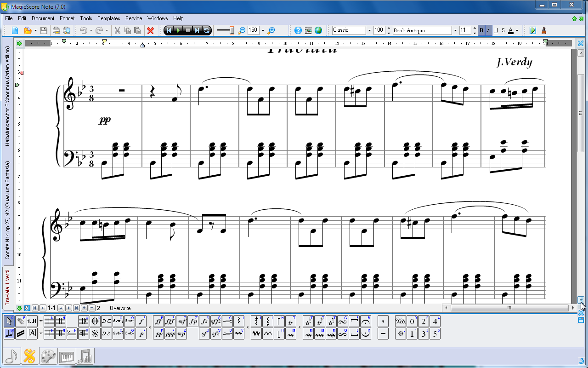The image size is (588, 368).
Task: Cut selection with the scissors icon
Action: 117,30
